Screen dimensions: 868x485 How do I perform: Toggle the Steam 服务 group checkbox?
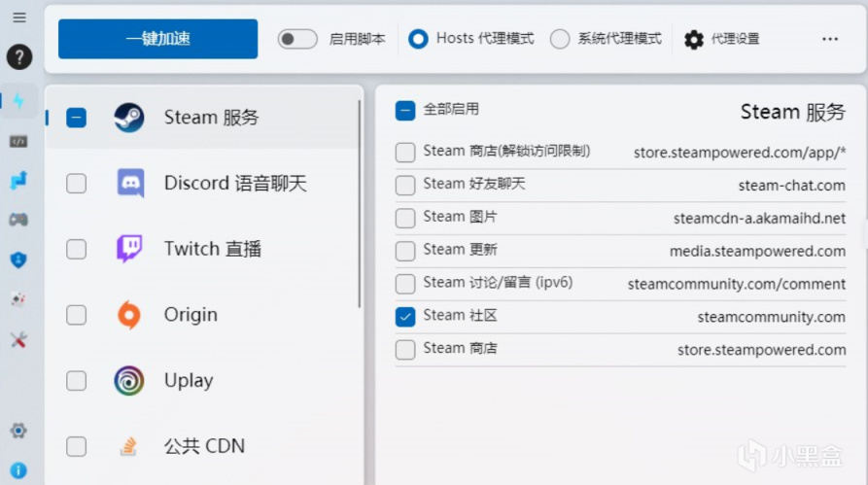tap(77, 118)
